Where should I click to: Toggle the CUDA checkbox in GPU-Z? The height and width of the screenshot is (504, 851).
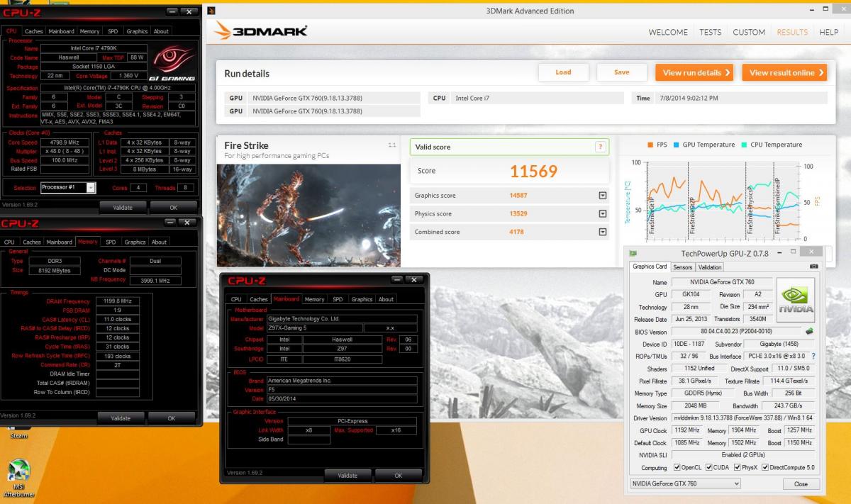[709, 468]
